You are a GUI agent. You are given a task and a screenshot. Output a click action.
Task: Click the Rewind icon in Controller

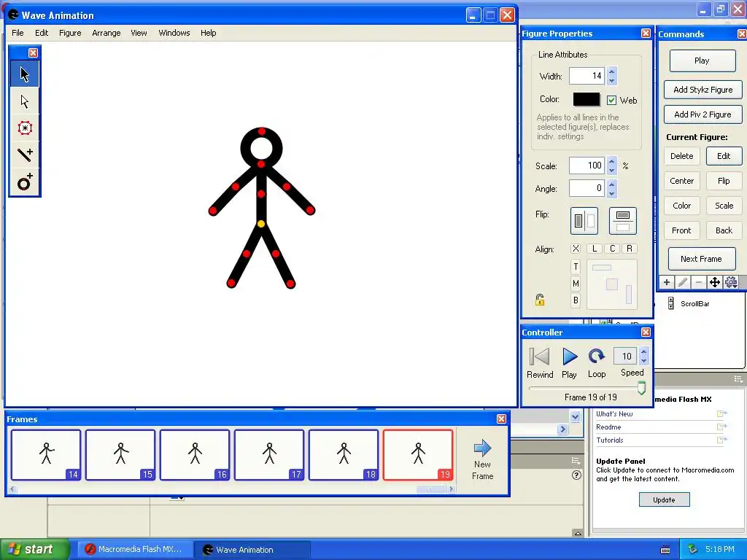[x=539, y=357]
